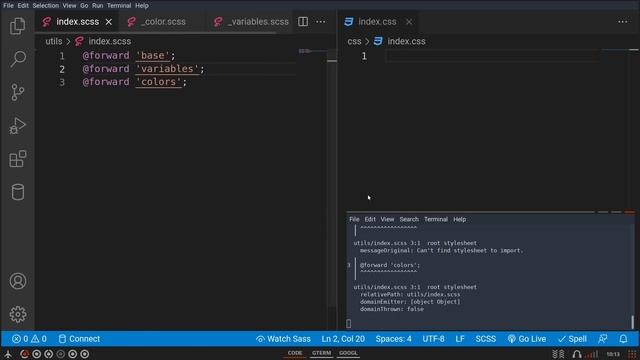Screen dimensions: 640x360
Task: Open the terminal window View menu
Action: click(387, 219)
